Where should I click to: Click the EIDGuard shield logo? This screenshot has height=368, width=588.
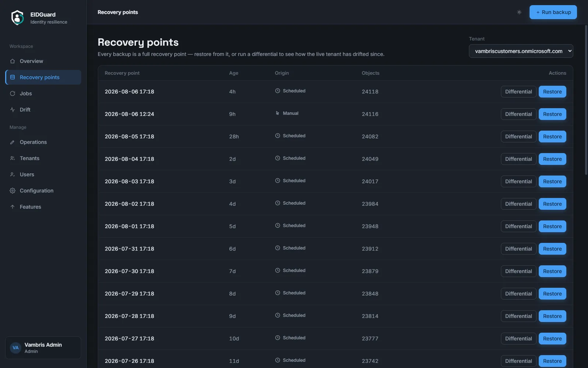point(17,18)
